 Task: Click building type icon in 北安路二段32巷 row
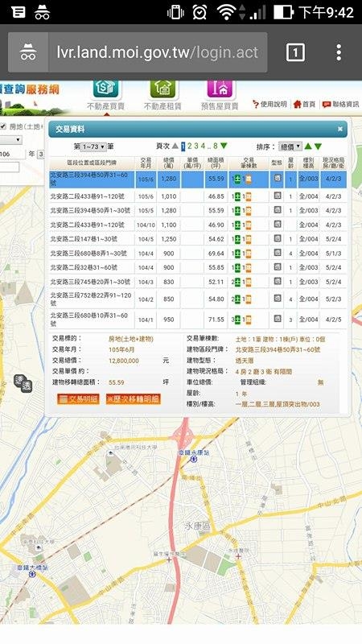(x=278, y=267)
